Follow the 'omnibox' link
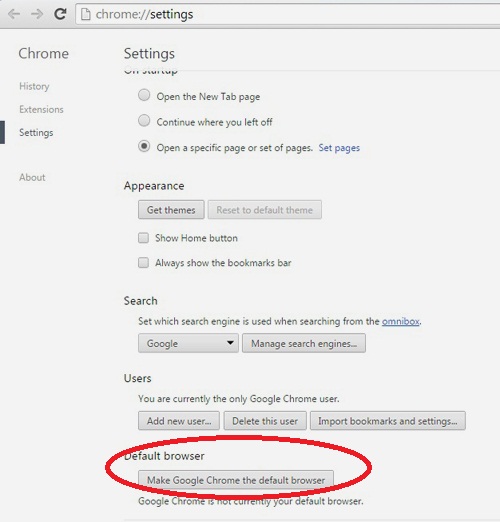Screen dimensions: 500x522 click(x=400, y=321)
